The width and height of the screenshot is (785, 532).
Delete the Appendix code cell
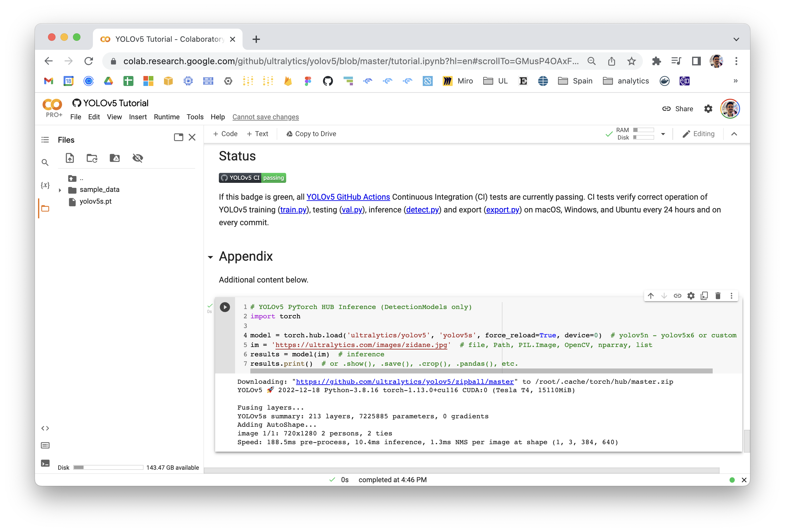pyautogui.click(x=718, y=295)
